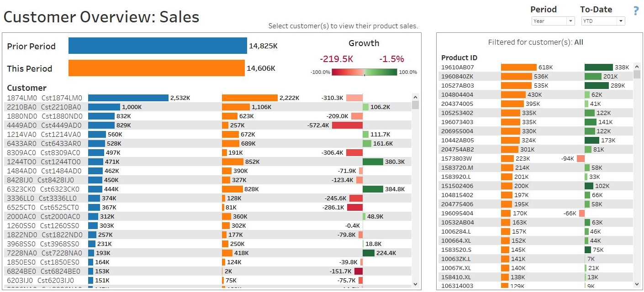Click customer list scroll down arrow
The width and height of the screenshot is (644, 292).
point(415,284)
